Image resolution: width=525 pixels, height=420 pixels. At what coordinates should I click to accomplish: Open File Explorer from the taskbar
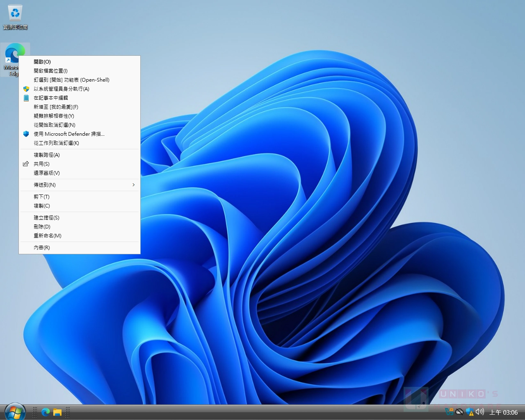57,412
